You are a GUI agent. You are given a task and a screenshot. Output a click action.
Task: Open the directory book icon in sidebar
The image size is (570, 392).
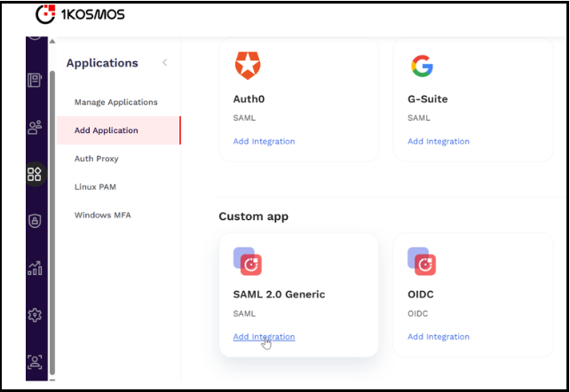point(35,82)
